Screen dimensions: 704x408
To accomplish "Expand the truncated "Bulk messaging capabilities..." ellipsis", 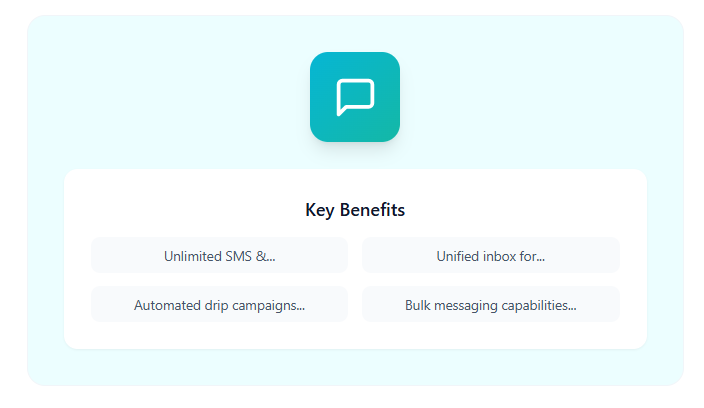I will click(571, 306).
